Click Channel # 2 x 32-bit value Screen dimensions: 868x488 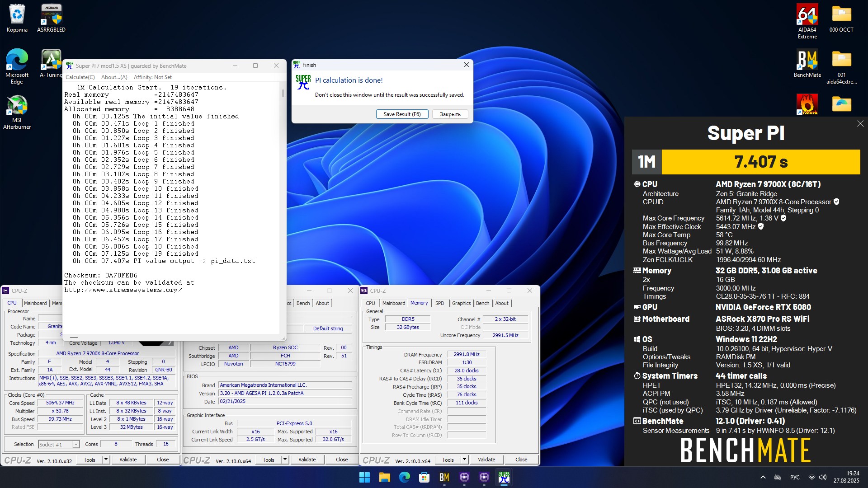click(505, 319)
